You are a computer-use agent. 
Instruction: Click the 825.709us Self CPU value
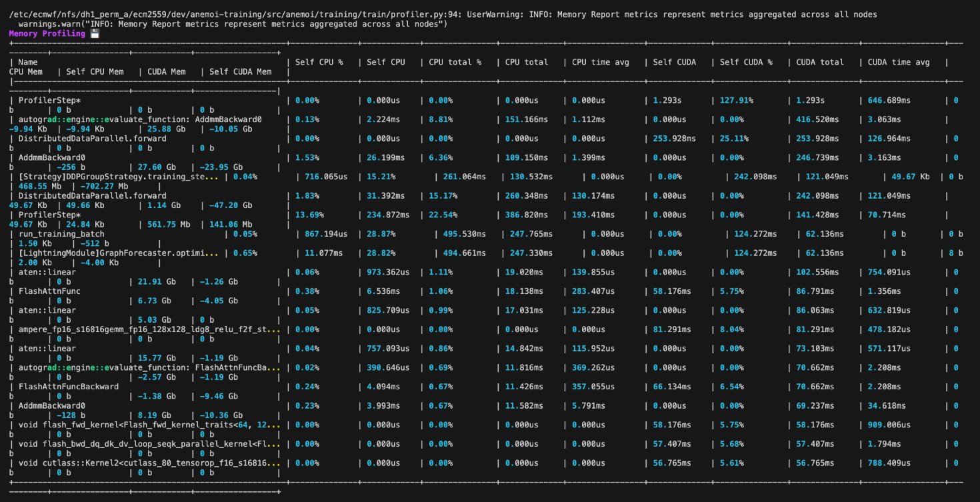[389, 311]
